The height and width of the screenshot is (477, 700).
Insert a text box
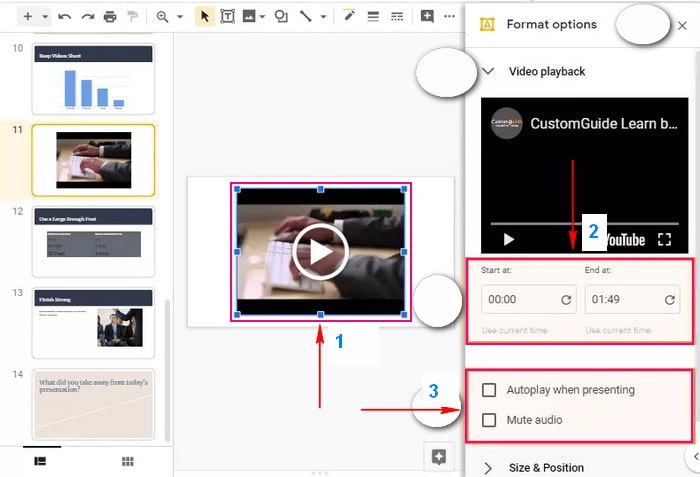pyautogui.click(x=228, y=17)
